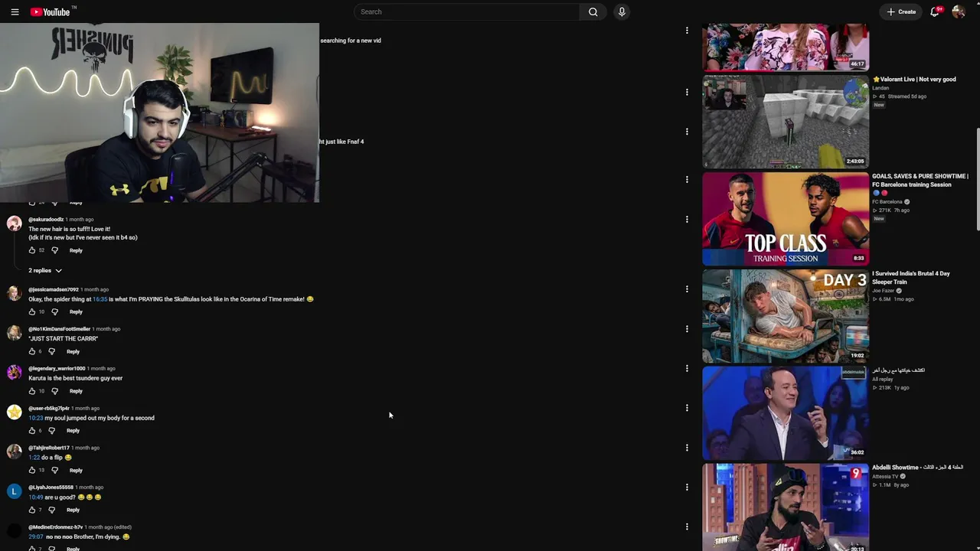The width and height of the screenshot is (980, 551).
Task: Reply to the "Karuta is the best tsundere" comment
Action: tap(76, 391)
